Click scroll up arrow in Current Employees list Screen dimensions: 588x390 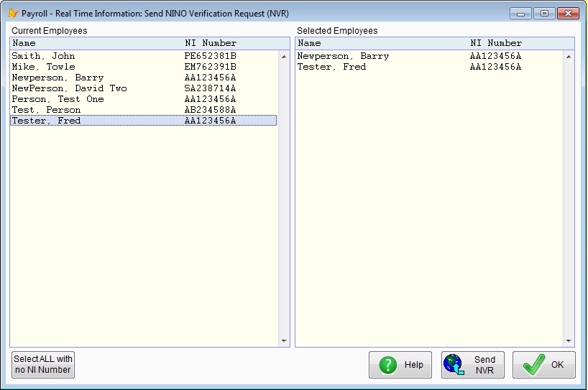pyautogui.click(x=284, y=57)
